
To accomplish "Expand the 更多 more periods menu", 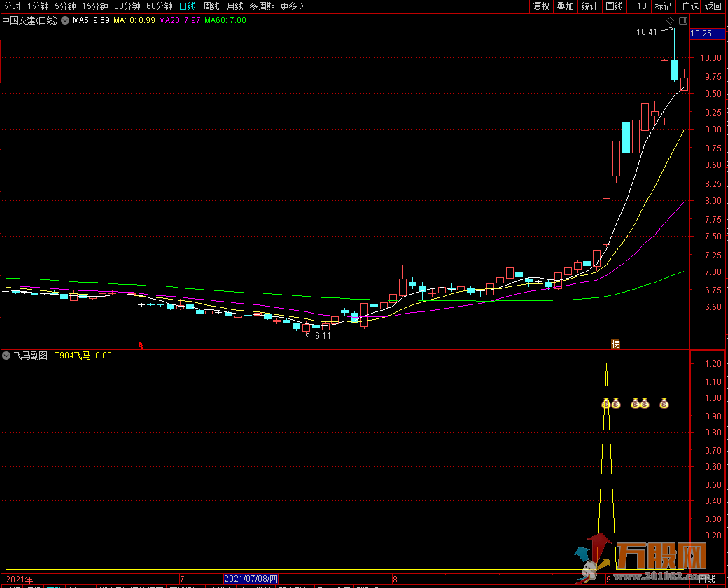I will tap(292, 6).
